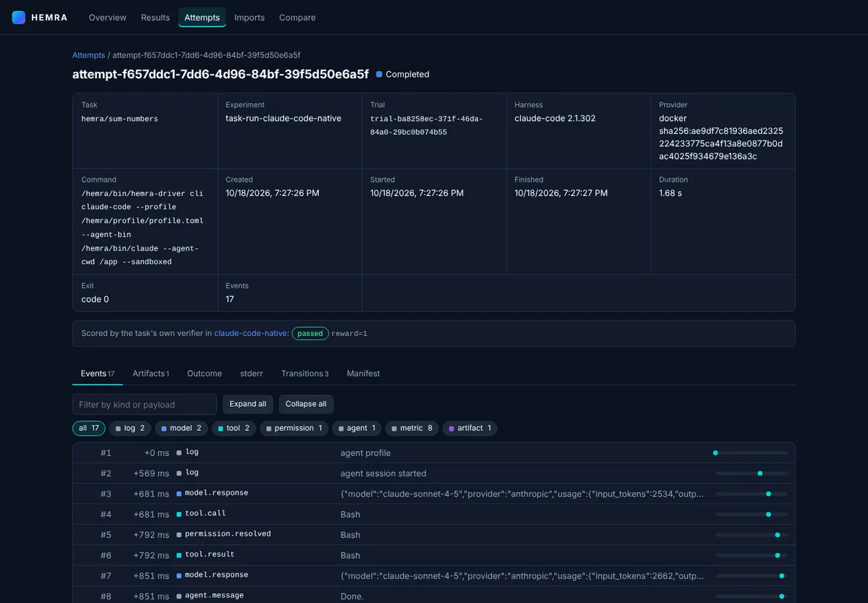Click the reward=1 text
Image resolution: width=868 pixels, height=603 pixels.
(349, 334)
